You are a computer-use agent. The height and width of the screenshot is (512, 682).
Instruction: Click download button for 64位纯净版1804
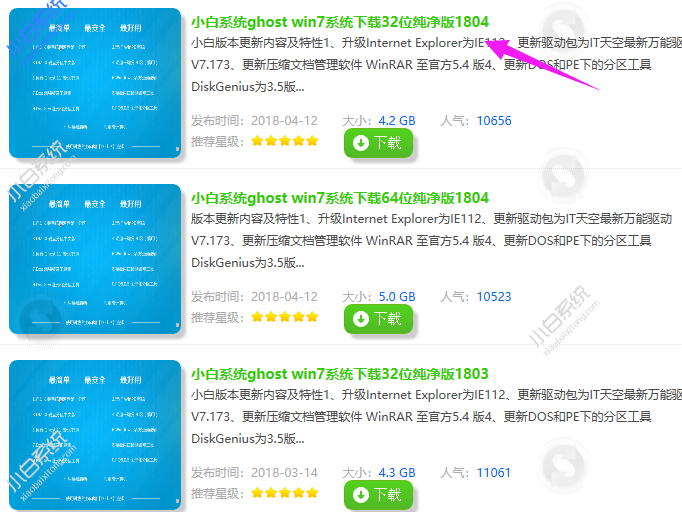[377, 319]
